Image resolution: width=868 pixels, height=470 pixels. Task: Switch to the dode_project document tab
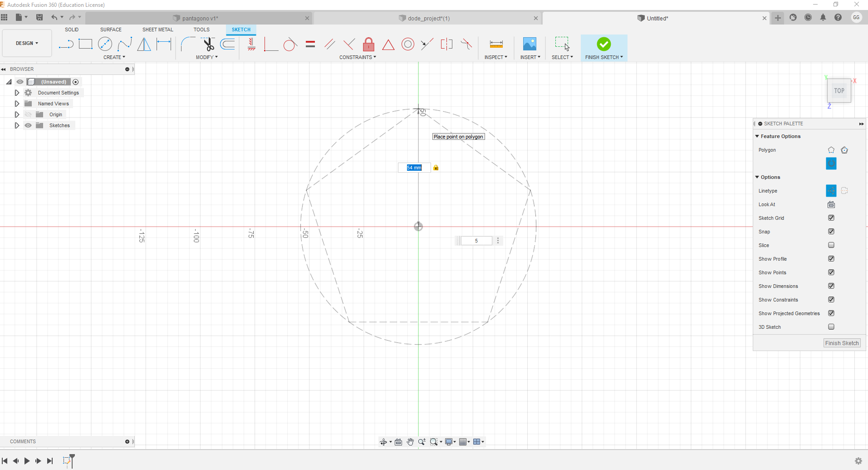click(x=428, y=18)
